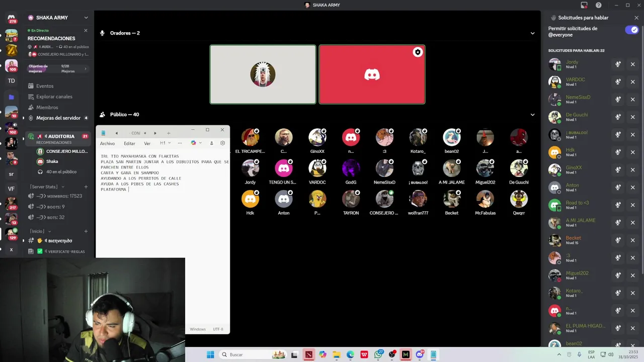Decline GinoXX's speak request
Viewport: 644px width, 362px height.
[633, 170]
